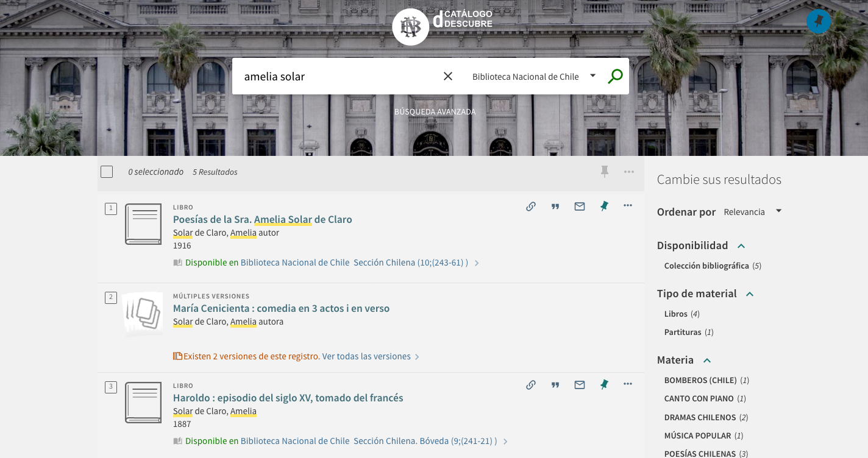Select result number 1 checkbox
This screenshot has width=868, height=458.
[x=111, y=209]
